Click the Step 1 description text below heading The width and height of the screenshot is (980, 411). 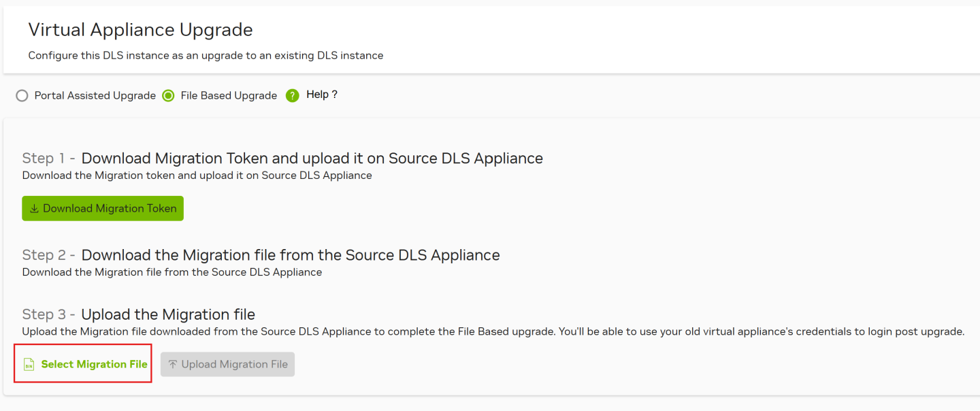[197, 176]
